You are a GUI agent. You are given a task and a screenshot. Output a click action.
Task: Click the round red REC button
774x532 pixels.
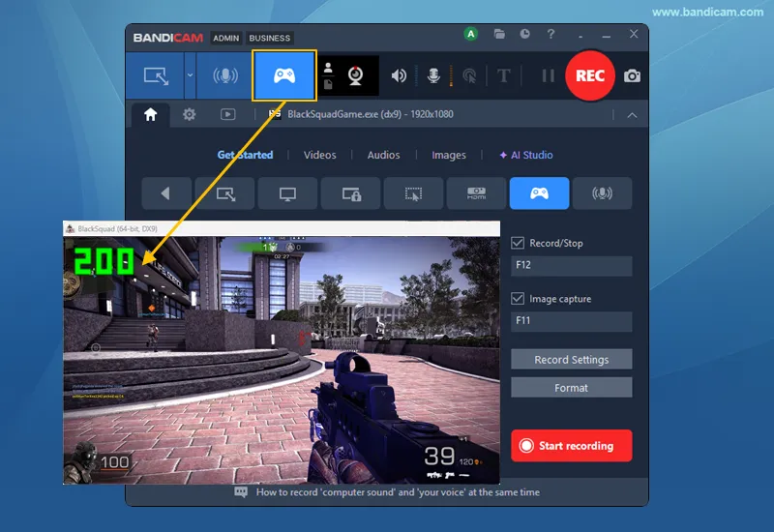click(x=590, y=75)
